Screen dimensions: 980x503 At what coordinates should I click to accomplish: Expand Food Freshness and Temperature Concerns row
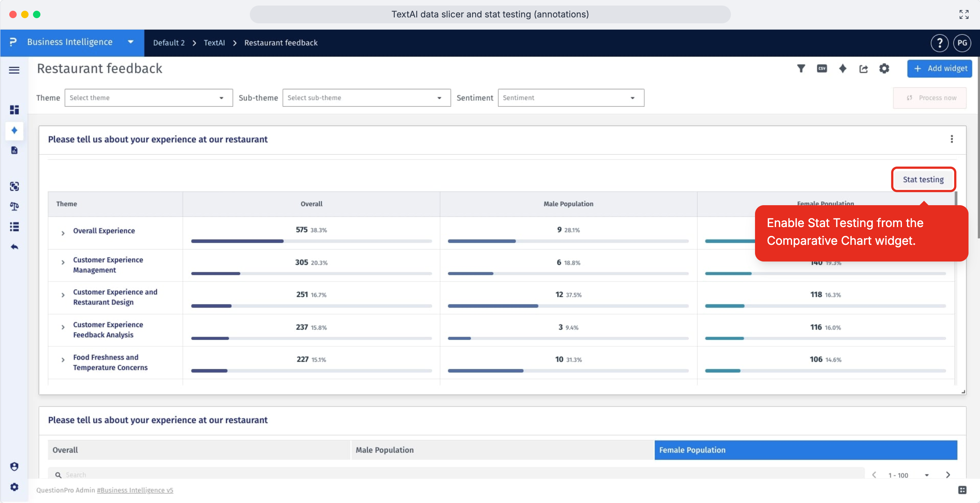pos(63,360)
